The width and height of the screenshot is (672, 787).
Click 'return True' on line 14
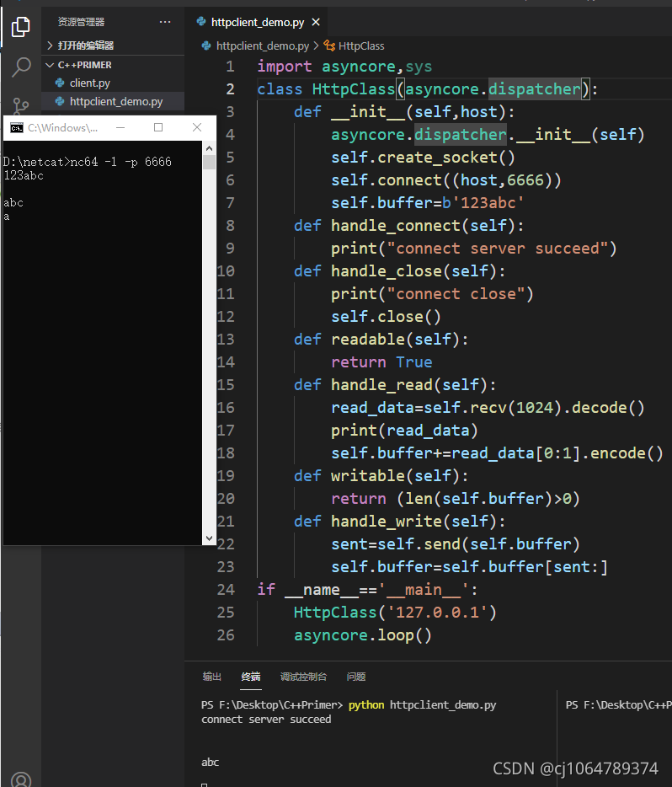[x=381, y=361]
